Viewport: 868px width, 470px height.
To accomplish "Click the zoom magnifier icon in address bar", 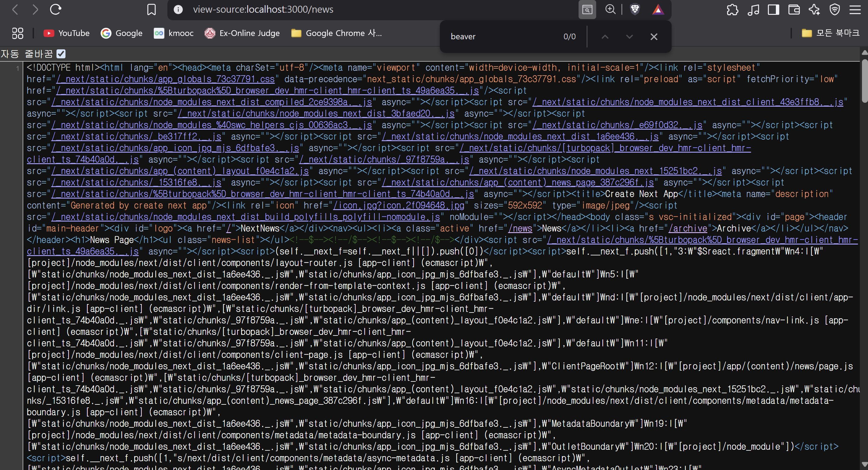I will point(610,9).
